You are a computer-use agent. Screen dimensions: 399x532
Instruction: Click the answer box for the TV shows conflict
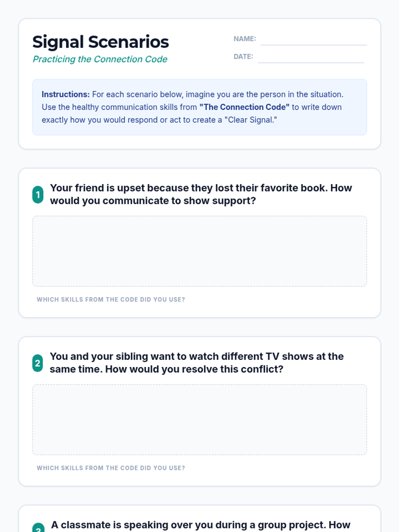tap(199, 420)
